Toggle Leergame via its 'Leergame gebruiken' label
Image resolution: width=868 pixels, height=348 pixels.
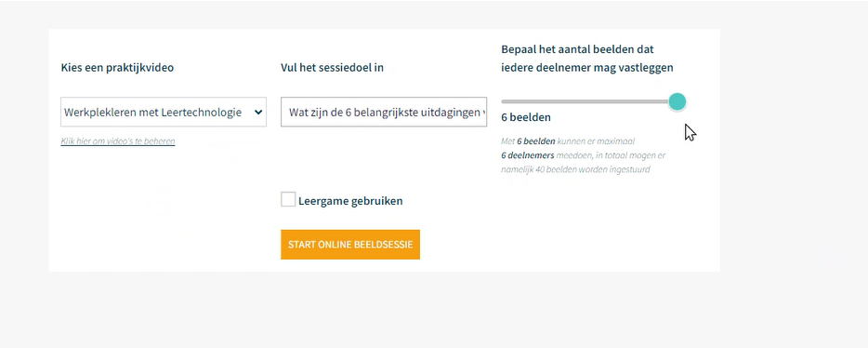coord(350,201)
